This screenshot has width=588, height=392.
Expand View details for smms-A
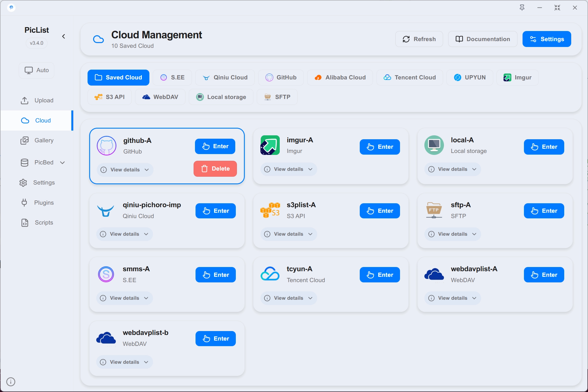coord(124,298)
